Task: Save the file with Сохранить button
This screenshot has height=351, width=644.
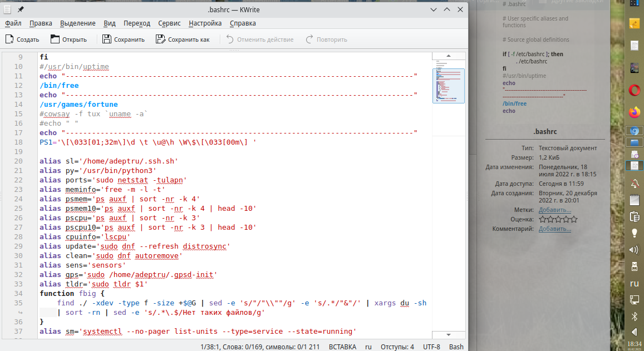Action: pos(123,39)
